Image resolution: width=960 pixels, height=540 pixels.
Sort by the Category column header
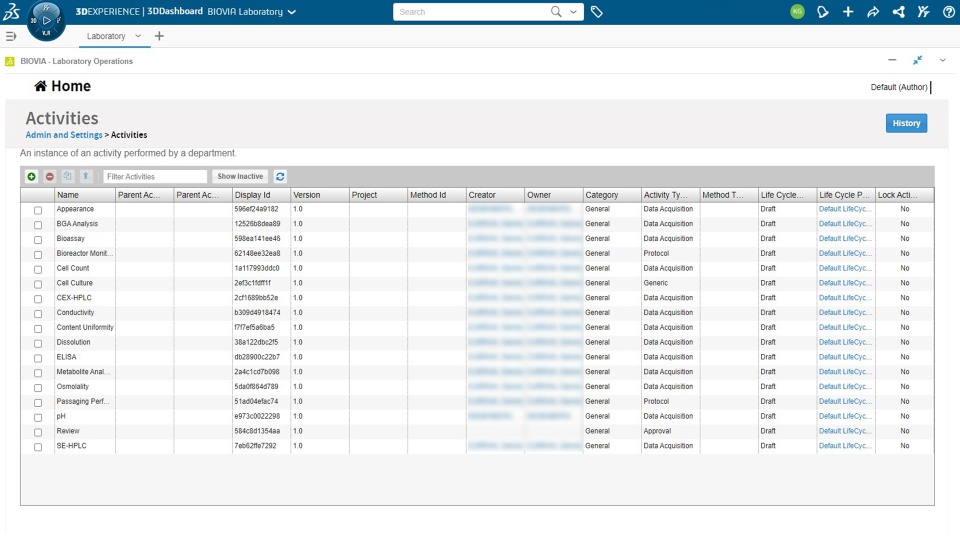click(x=612, y=195)
